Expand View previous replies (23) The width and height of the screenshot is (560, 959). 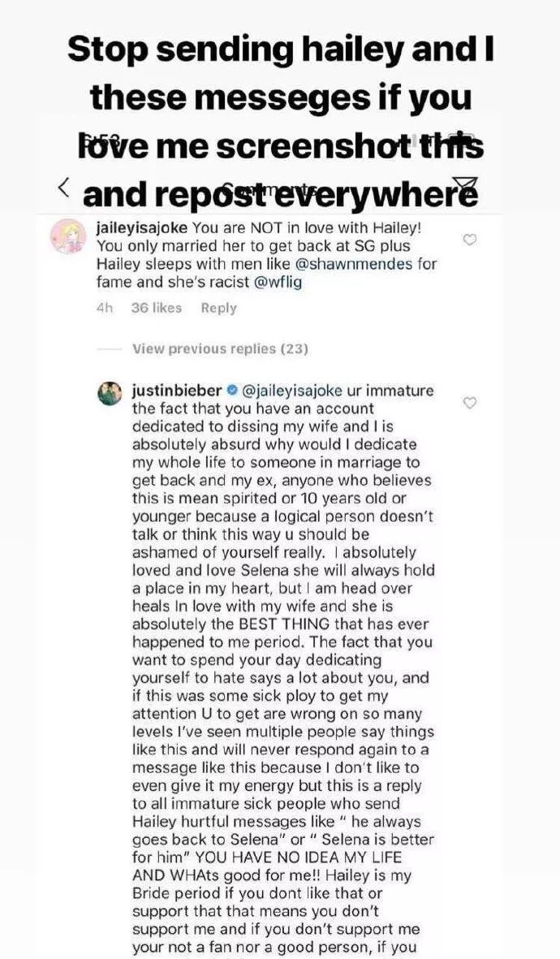pyautogui.click(x=220, y=349)
